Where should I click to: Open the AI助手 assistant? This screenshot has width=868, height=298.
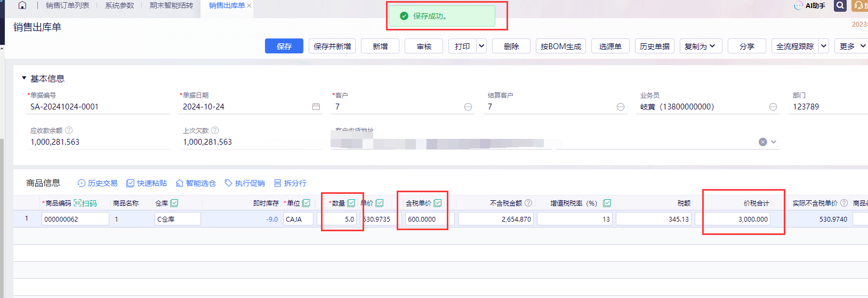click(x=809, y=6)
